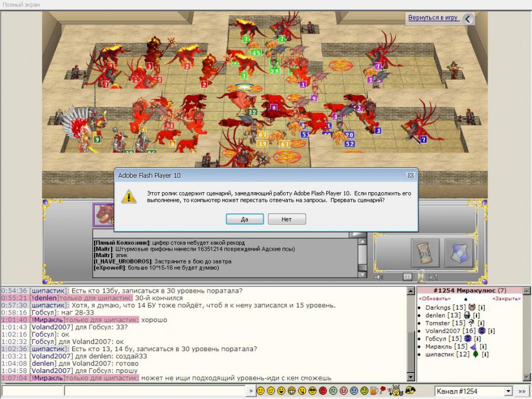This screenshot has height=399, width=532.
Task: Click the red creature portrait thumbnail
Action: coord(103,215)
